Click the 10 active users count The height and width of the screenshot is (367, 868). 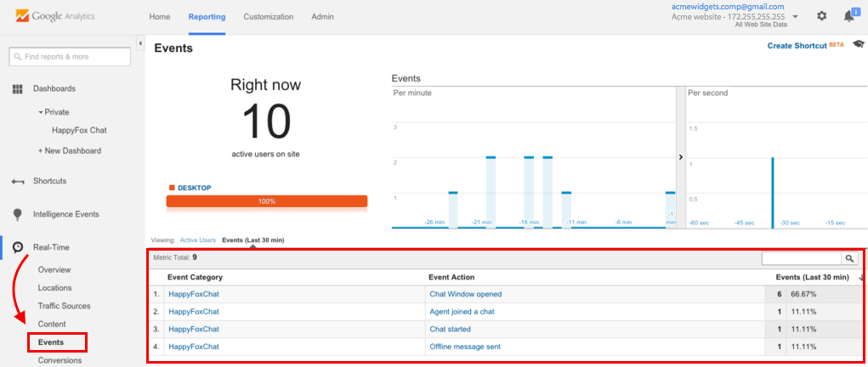pyautogui.click(x=266, y=121)
